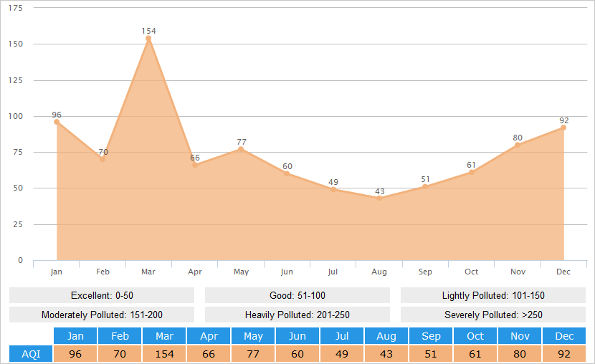Viewport: 595px width, 364px height.
Task: Click orange table cell 70 under Feb
Action: pyautogui.click(x=120, y=354)
